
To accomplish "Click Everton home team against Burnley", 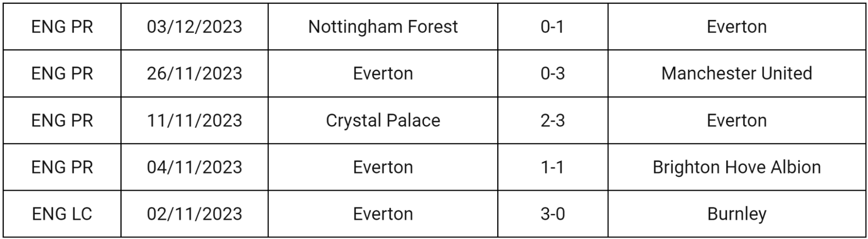I will tap(383, 214).
